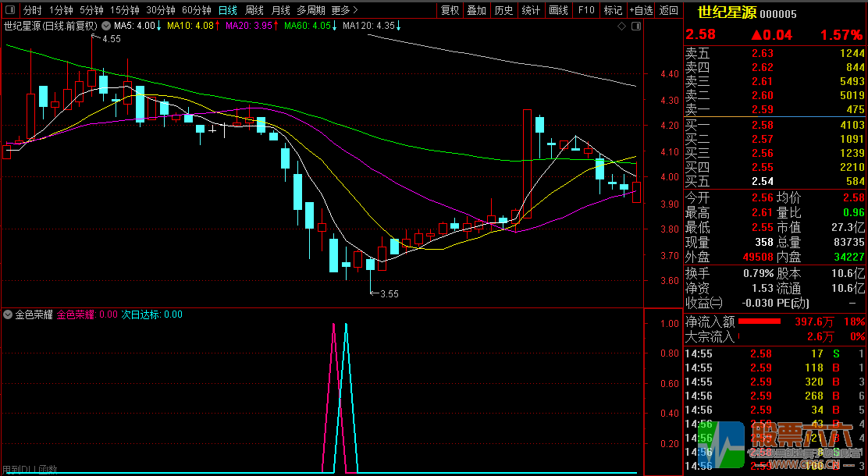The image size is (868, 476).
Task: Open the F10 company info
Action: (586, 10)
